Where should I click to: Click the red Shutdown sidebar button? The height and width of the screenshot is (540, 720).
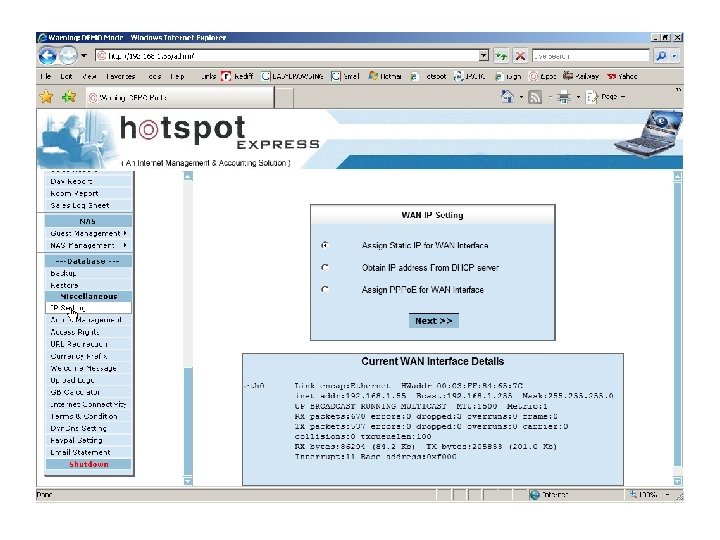pyautogui.click(x=89, y=464)
